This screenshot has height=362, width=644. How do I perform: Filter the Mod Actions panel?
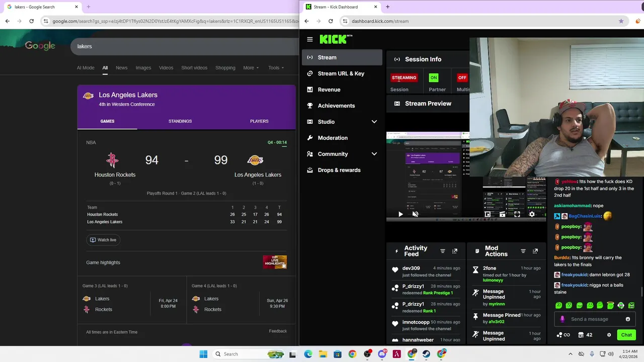click(523, 251)
